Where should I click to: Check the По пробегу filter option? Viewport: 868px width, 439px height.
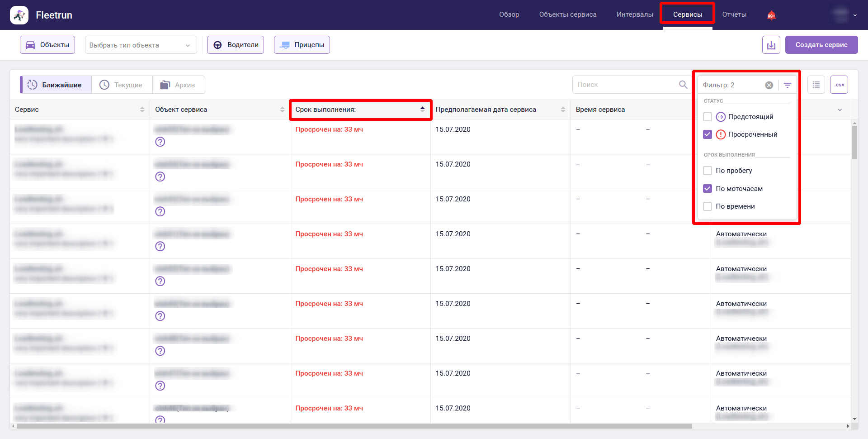click(708, 171)
